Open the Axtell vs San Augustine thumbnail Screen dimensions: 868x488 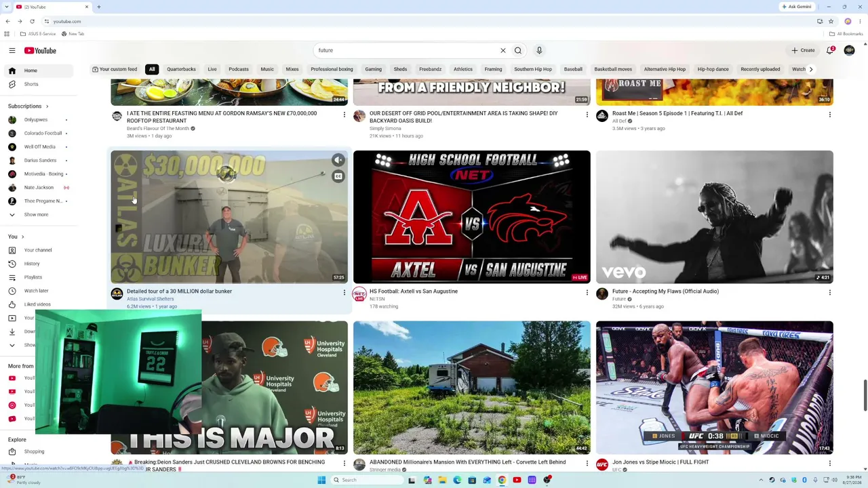(x=472, y=217)
